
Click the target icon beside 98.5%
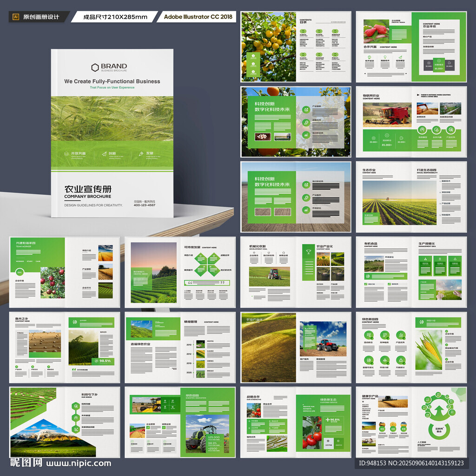96,361
